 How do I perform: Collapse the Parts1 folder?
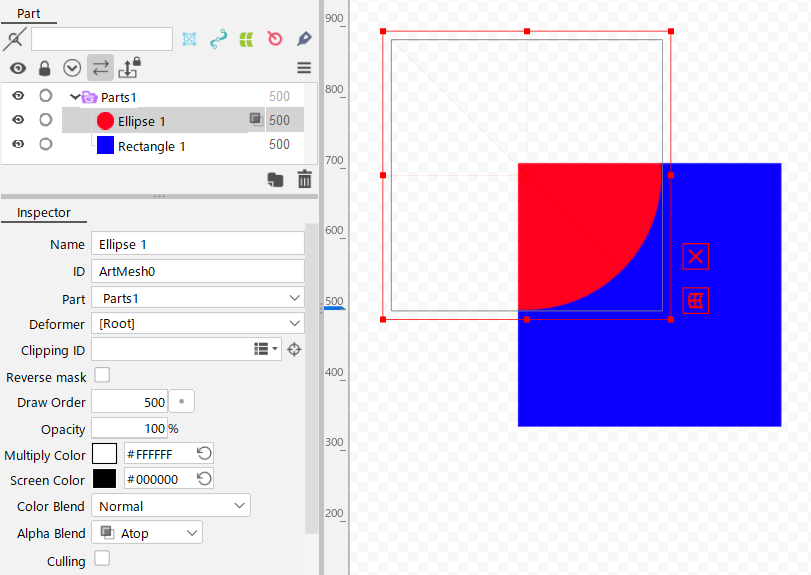pos(75,97)
